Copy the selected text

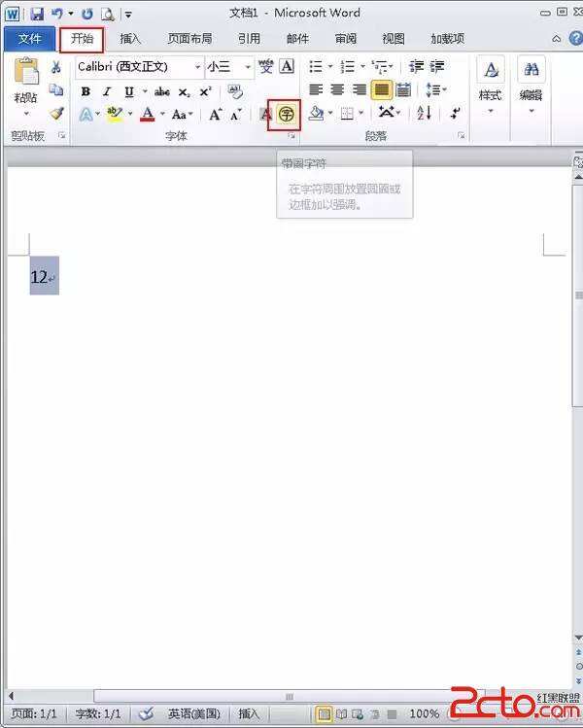[x=56, y=89]
